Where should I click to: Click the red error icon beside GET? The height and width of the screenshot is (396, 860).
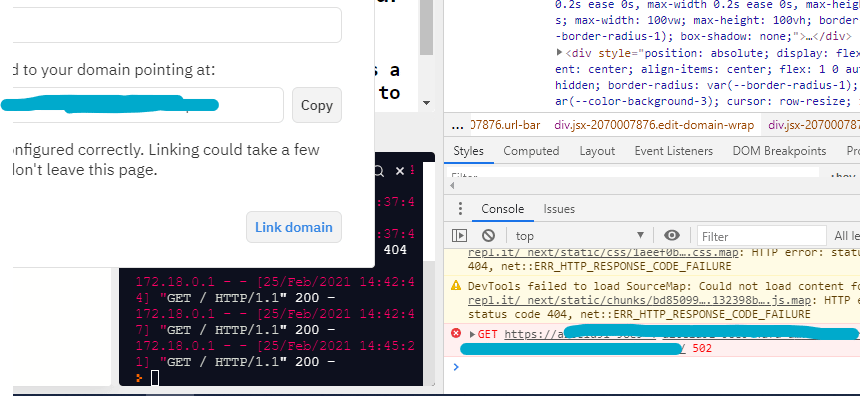(x=456, y=333)
